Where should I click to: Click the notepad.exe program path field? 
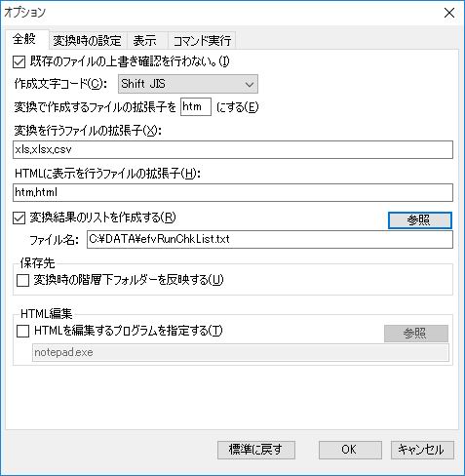[x=241, y=352]
